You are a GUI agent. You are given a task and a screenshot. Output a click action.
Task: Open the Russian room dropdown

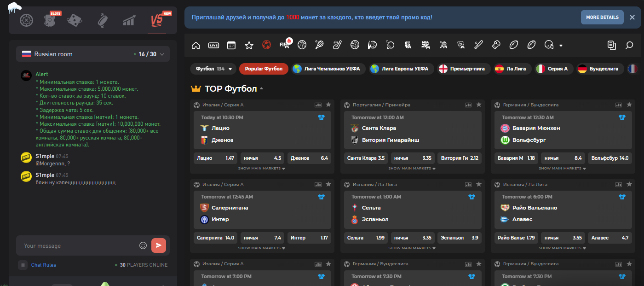point(93,54)
